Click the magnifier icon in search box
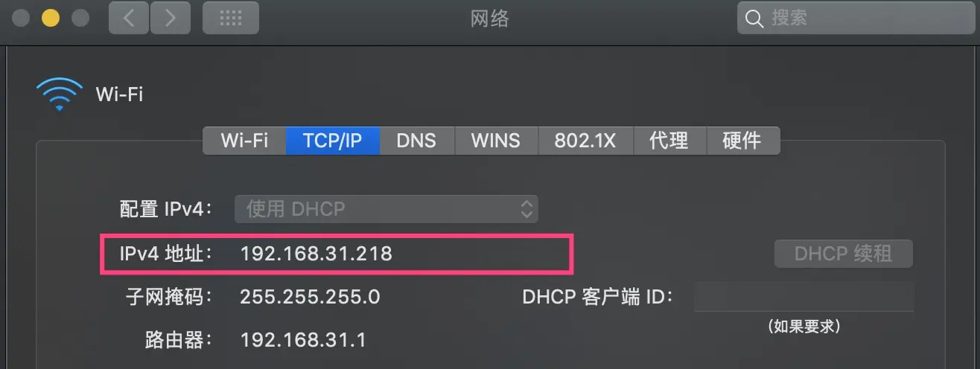 click(754, 19)
